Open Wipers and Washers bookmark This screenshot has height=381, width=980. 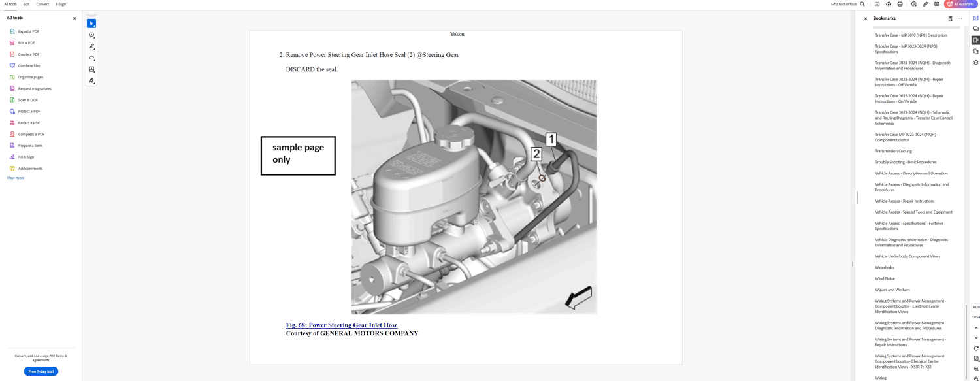(892, 290)
